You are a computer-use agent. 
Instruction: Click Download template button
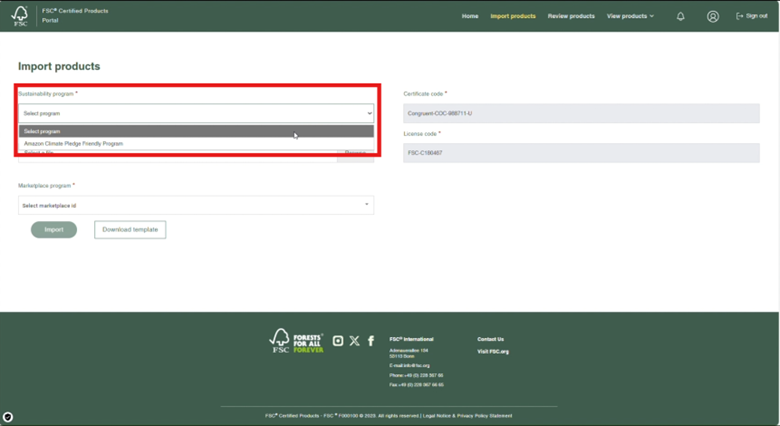[x=130, y=230]
